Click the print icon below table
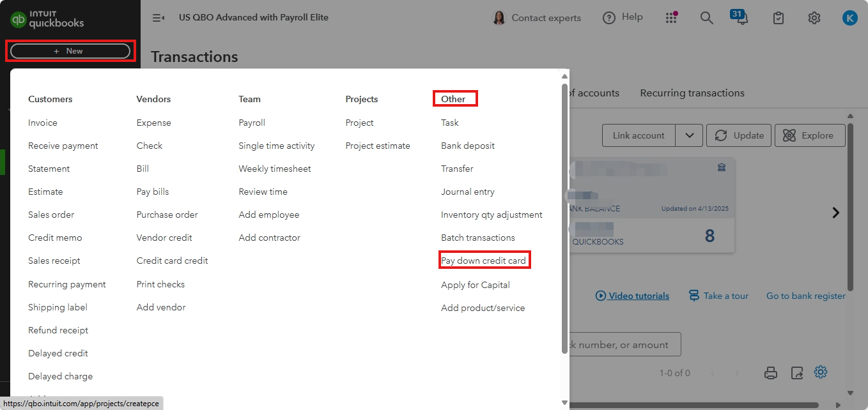The height and width of the screenshot is (410, 868). pos(771,372)
